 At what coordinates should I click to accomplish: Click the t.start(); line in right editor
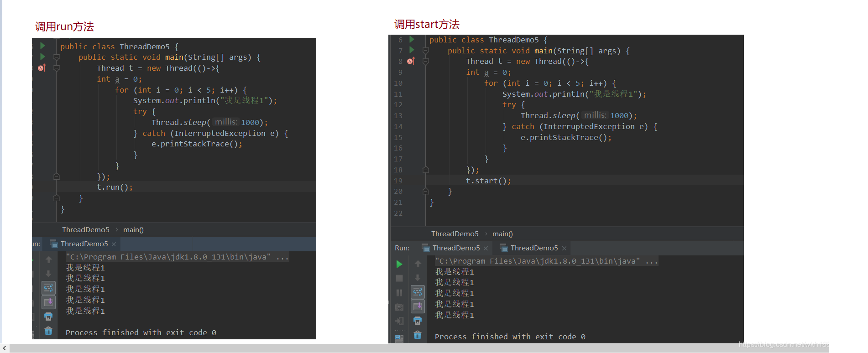coord(488,181)
